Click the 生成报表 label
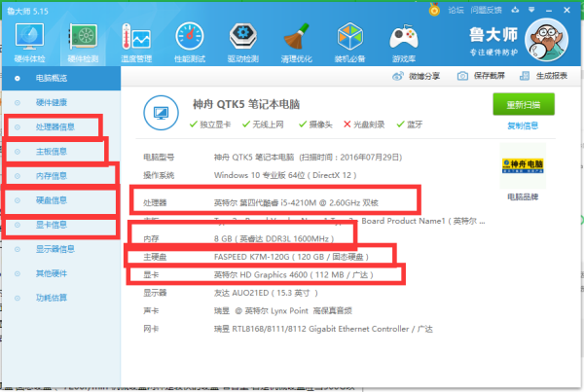 pyautogui.click(x=552, y=76)
